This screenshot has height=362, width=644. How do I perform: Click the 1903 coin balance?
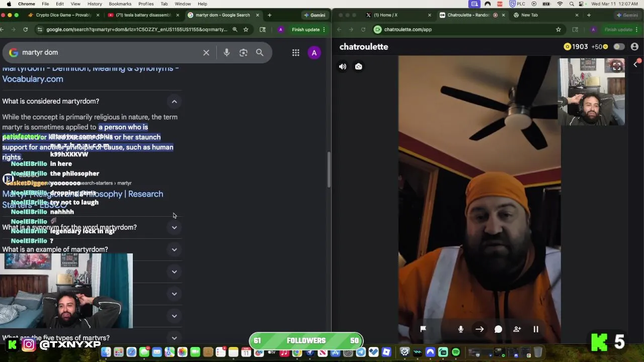[576, 47]
